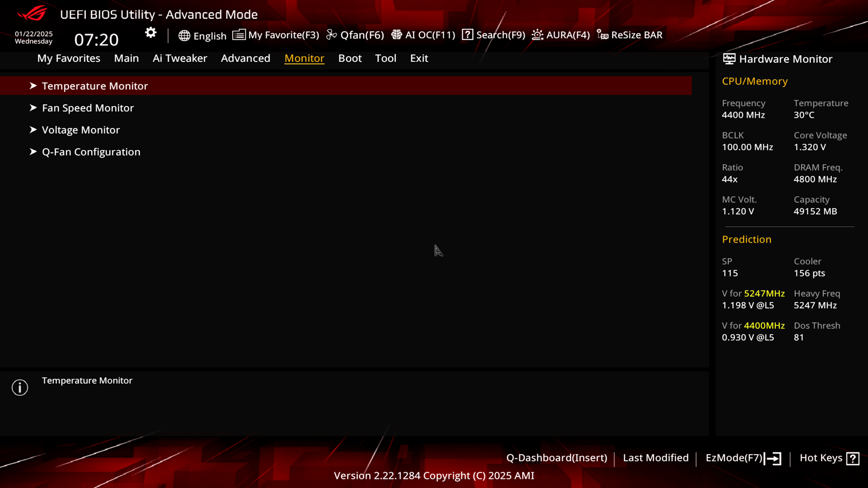868x488 pixels.
Task: Switch to Advanced menu tab
Action: 245,58
